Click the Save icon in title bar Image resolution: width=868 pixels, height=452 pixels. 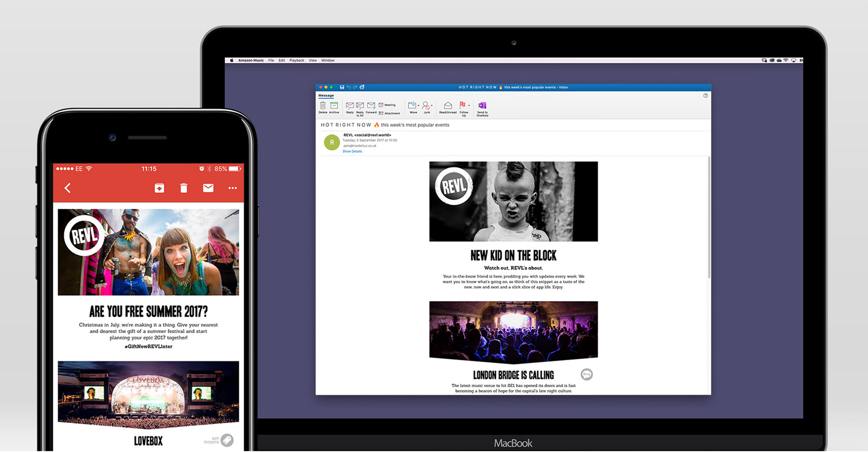[x=342, y=87]
